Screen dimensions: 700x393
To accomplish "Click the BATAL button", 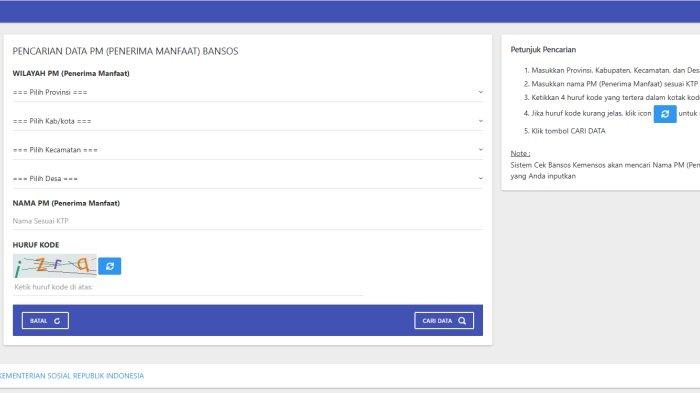I will pos(45,321).
